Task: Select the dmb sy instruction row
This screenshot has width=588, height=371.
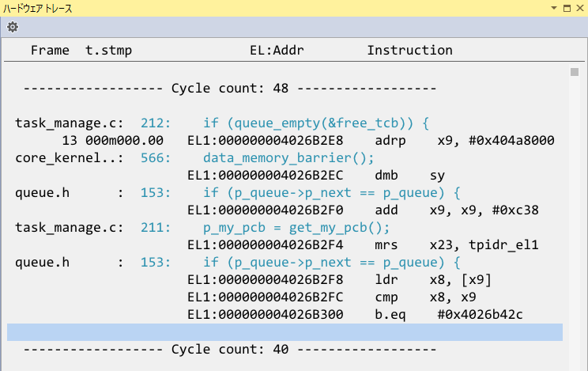Action: 316,176
